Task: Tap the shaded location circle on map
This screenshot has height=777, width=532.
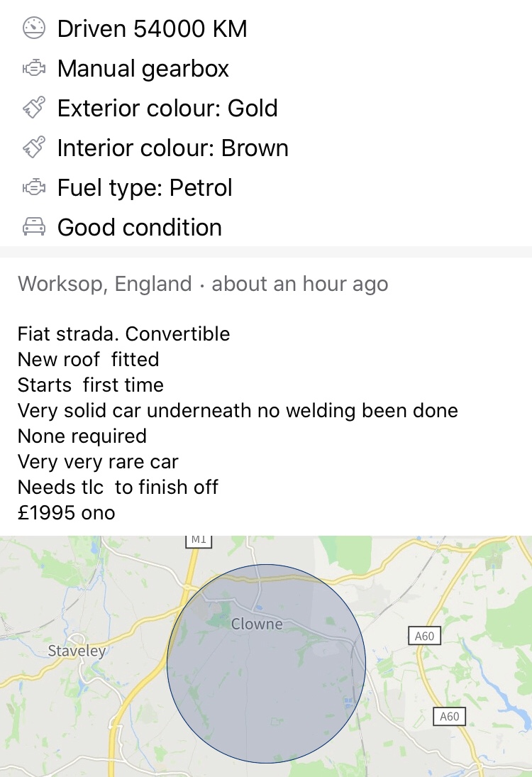Action: pos(266,663)
